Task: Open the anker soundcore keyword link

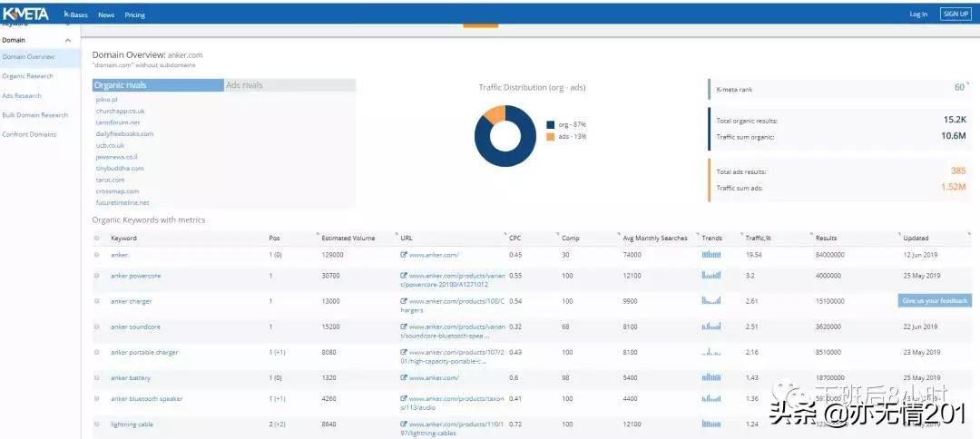Action: point(135,327)
